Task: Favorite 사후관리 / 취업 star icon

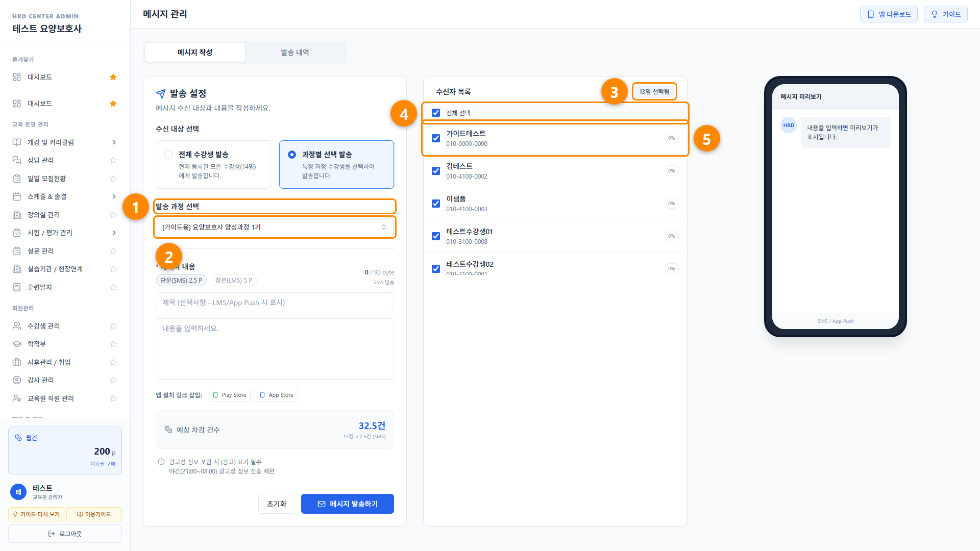Action: [x=113, y=362]
